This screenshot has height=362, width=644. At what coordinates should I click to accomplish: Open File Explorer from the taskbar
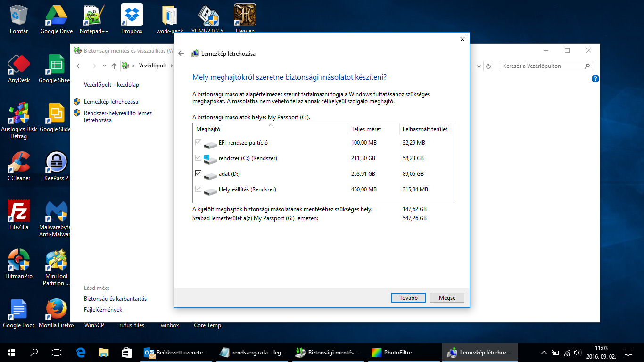coord(104,352)
